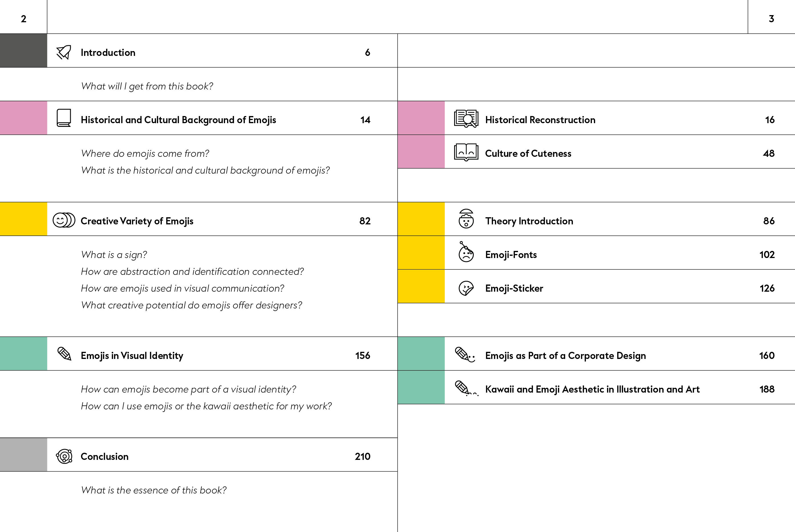This screenshot has width=795, height=532.
Task: Click the stacked smiley faces icon
Action: (64, 220)
